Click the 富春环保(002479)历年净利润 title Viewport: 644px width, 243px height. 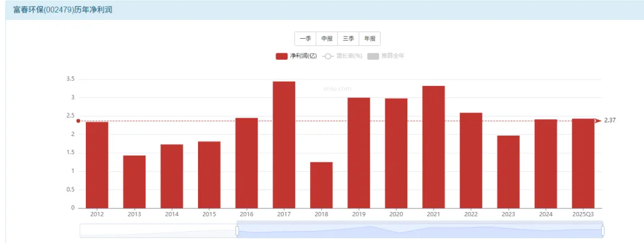[x=63, y=10]
